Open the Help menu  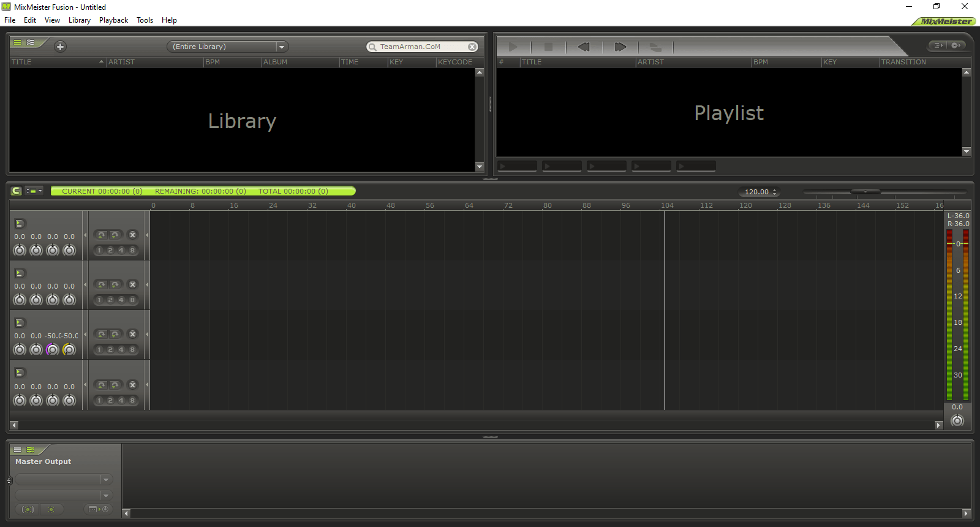pyautogui.click(x=169, y=20)
